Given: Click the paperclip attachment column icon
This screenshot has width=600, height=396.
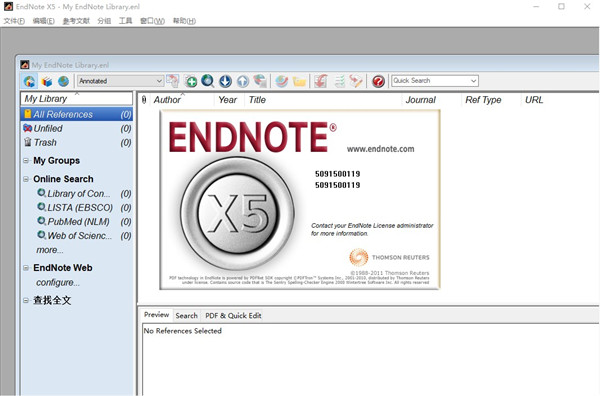Looking at the screenshot, I should pyautogui.click(x=144, y=100).
